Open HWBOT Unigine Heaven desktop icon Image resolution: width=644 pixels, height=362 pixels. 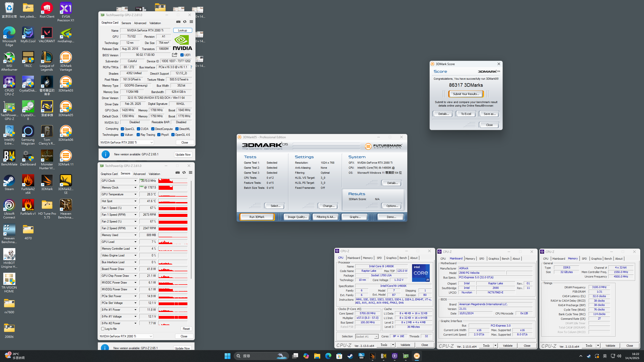coord(9,258)
